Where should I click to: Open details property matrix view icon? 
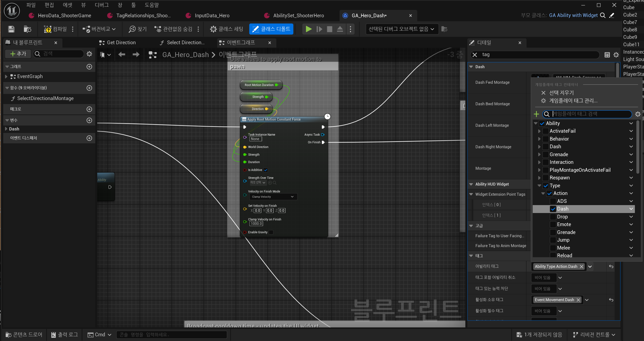click(x=607, y=55)
